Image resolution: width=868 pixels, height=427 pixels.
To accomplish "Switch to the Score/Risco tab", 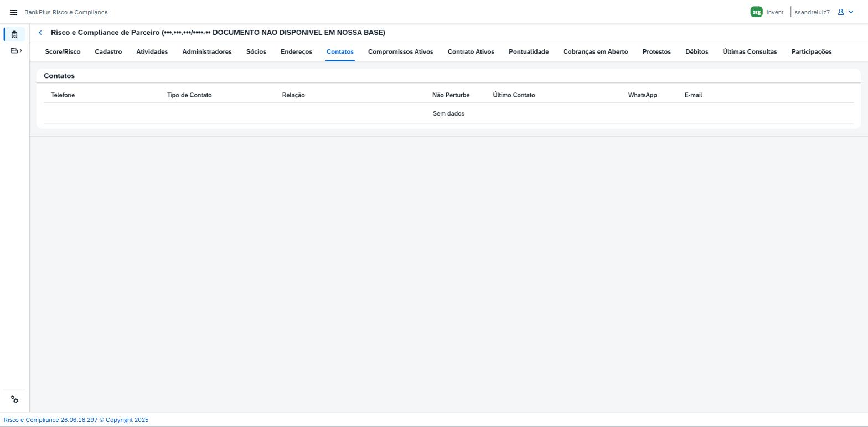I will point(63,51).
